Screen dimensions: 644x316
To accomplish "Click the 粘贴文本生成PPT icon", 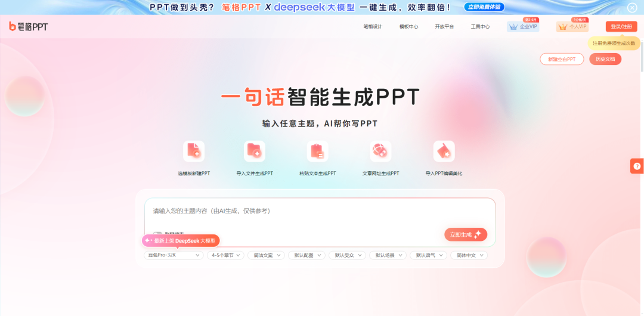I will click(317, 151).
